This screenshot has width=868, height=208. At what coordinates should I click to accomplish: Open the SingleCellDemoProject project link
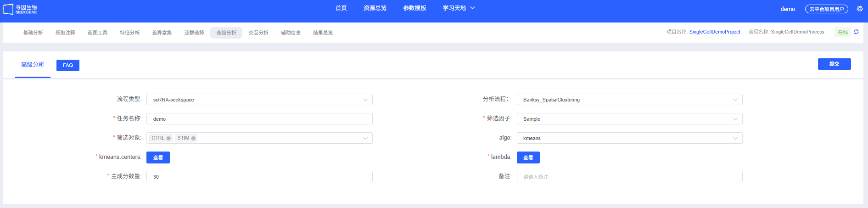coord(714,32)
